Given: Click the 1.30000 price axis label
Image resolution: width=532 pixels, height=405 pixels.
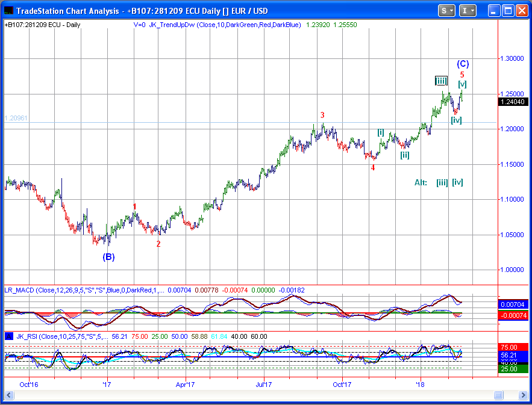Looking at the screenshot, I should 512,58.
